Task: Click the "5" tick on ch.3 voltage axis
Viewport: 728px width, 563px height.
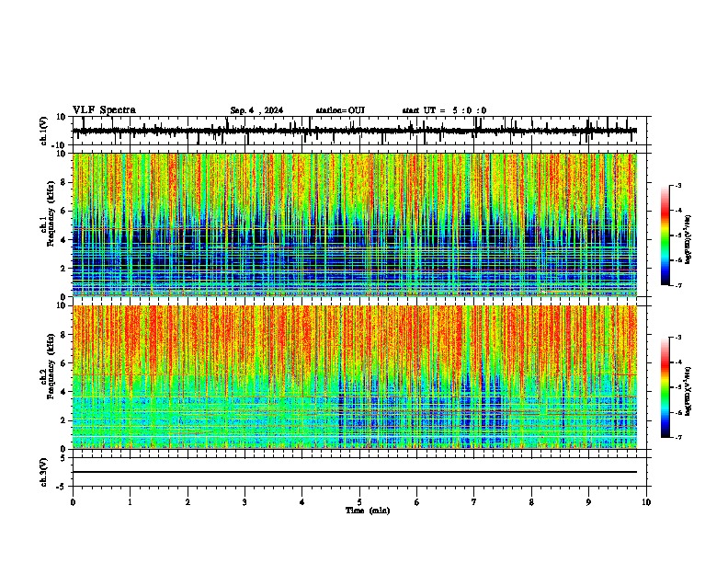Action: [63, 458]
